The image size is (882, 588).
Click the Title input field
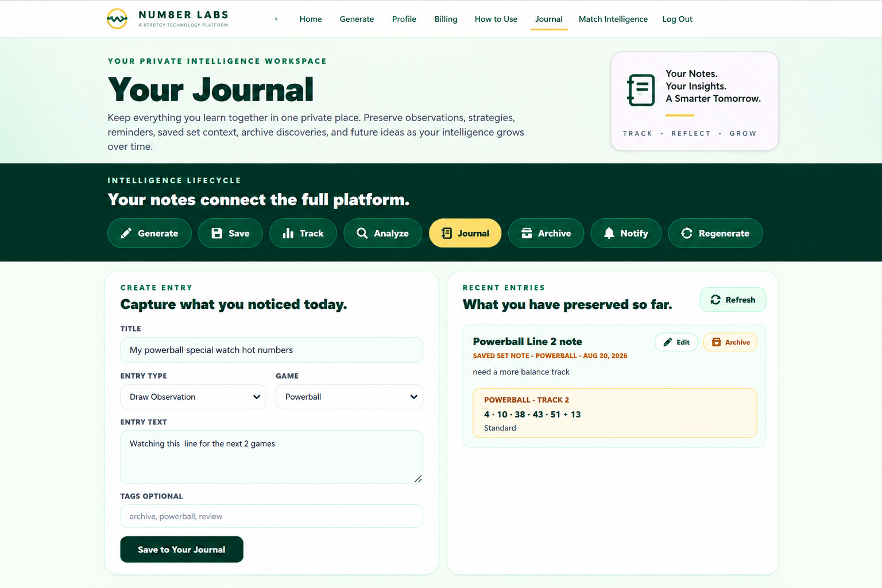[x=272, y=350]
